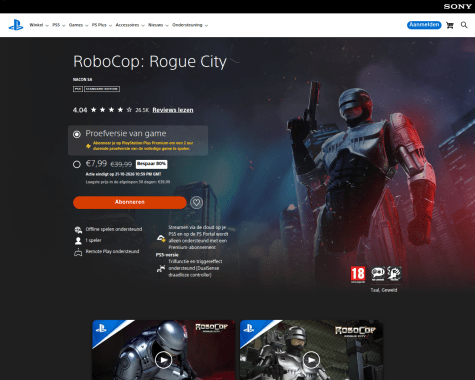Expand the Accessoires menu
The width and height of the screenshot is (475, 380).
point(130,25)
